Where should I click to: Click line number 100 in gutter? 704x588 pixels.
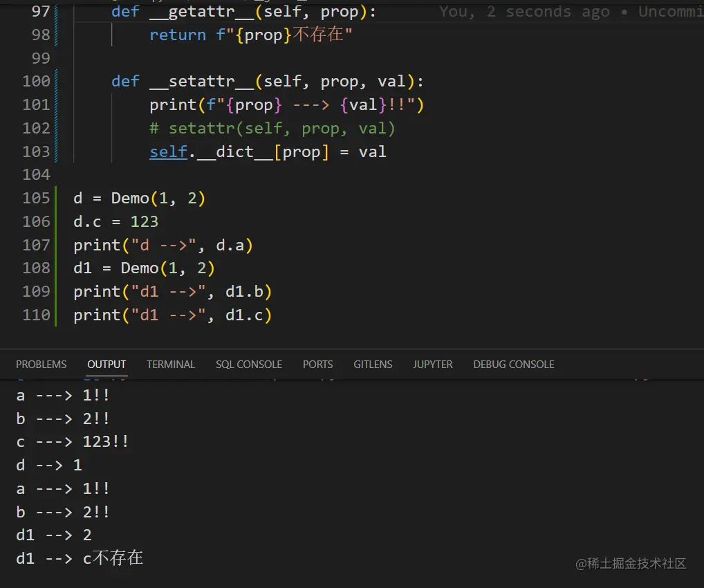click(x=37, y=82)
